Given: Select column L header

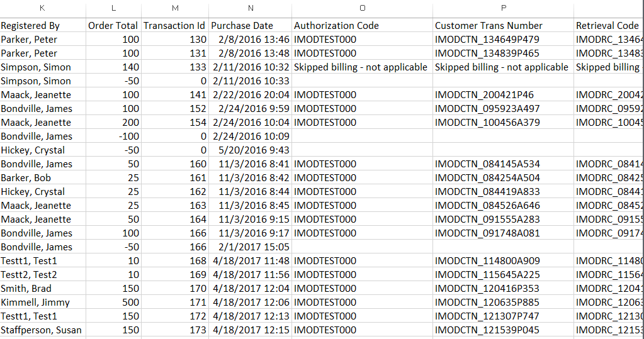Looking at the screenshot, I should click(113, 8).
